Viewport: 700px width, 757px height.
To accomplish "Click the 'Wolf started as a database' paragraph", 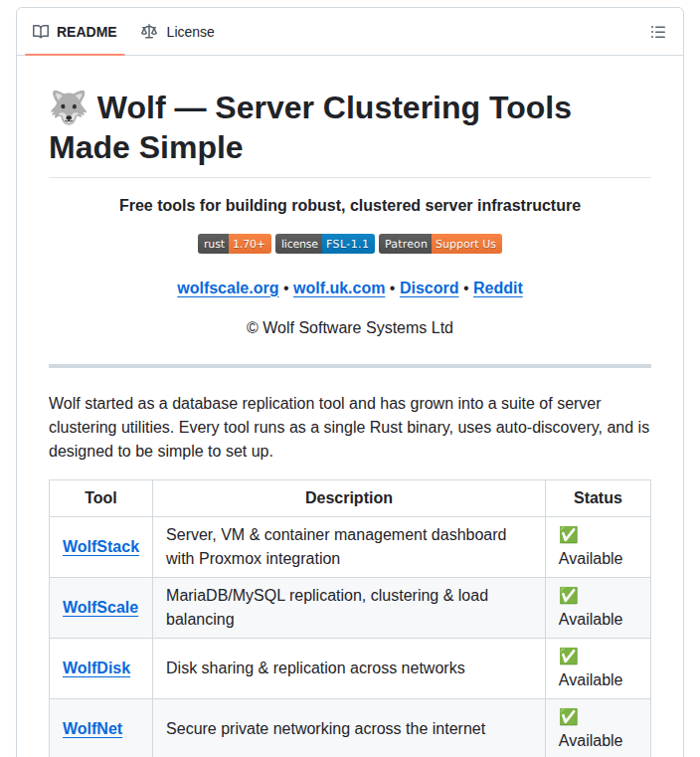I will [x=349, y=428].
